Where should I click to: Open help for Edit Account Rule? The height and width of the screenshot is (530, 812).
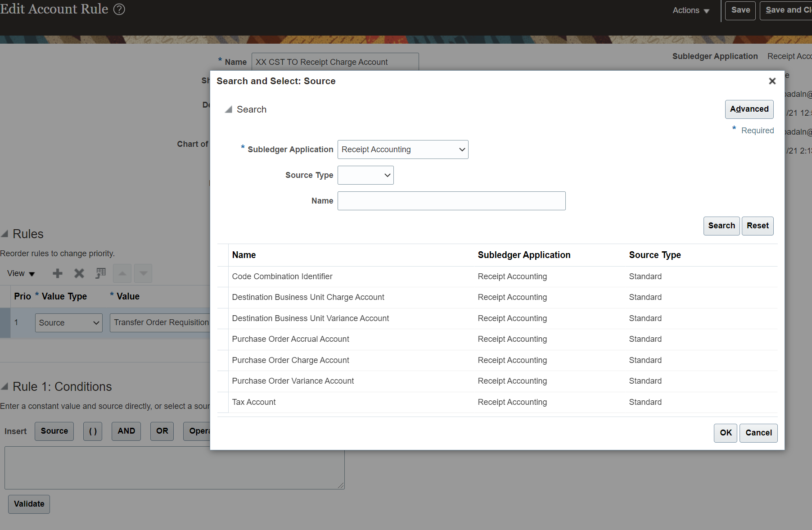pos(118,9)
